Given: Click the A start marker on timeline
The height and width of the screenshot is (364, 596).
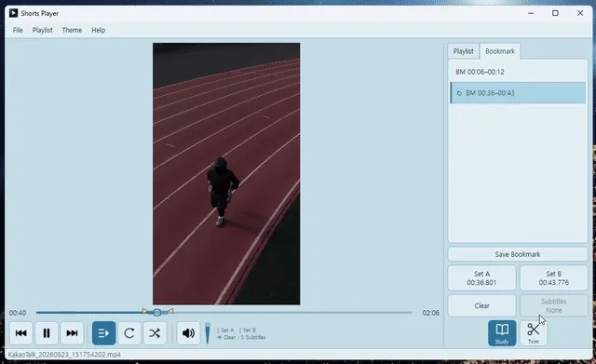Looking at the screenshot, I should [144, 311].
